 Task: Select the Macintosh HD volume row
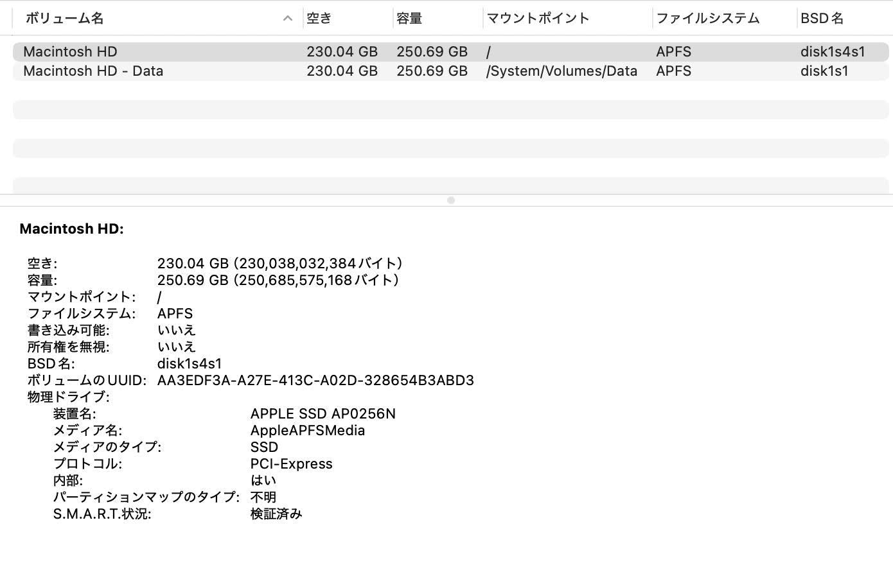tap(450, 51)
